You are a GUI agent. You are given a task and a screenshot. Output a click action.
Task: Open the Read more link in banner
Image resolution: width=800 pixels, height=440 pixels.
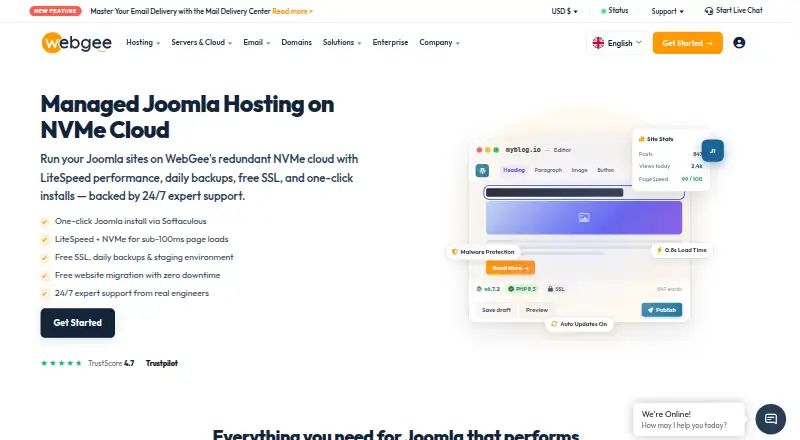coord(292,11)
